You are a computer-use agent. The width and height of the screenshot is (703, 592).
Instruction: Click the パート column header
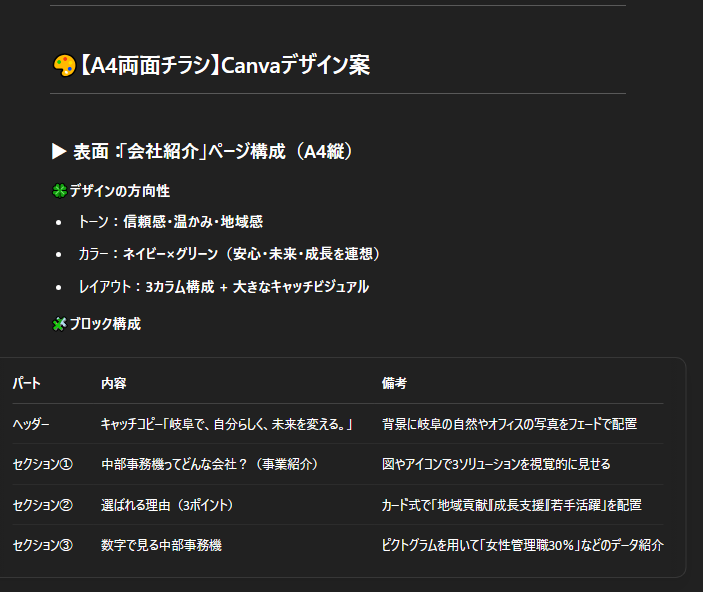click(26, 383)
